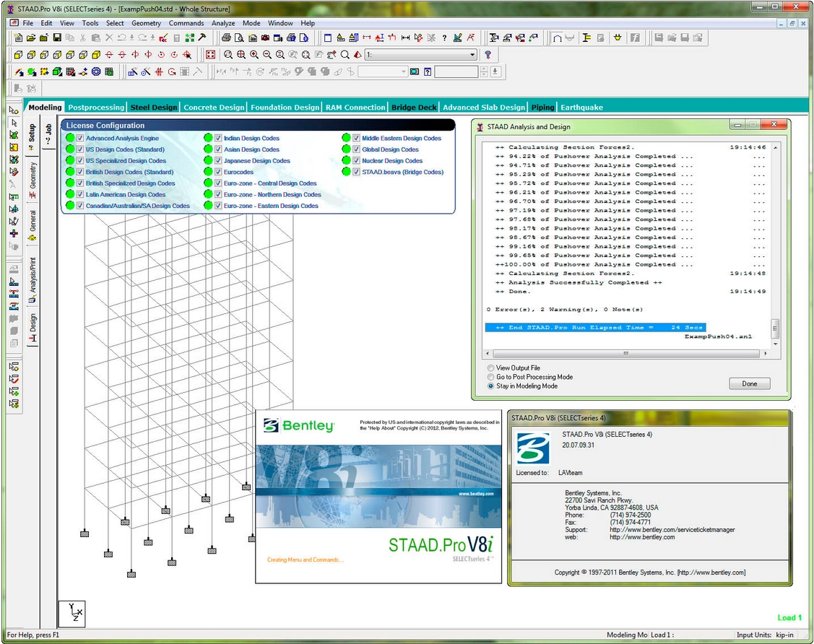814x644 pixels.
Task: Switch to front view cube icon
Action: pos(18,54)
